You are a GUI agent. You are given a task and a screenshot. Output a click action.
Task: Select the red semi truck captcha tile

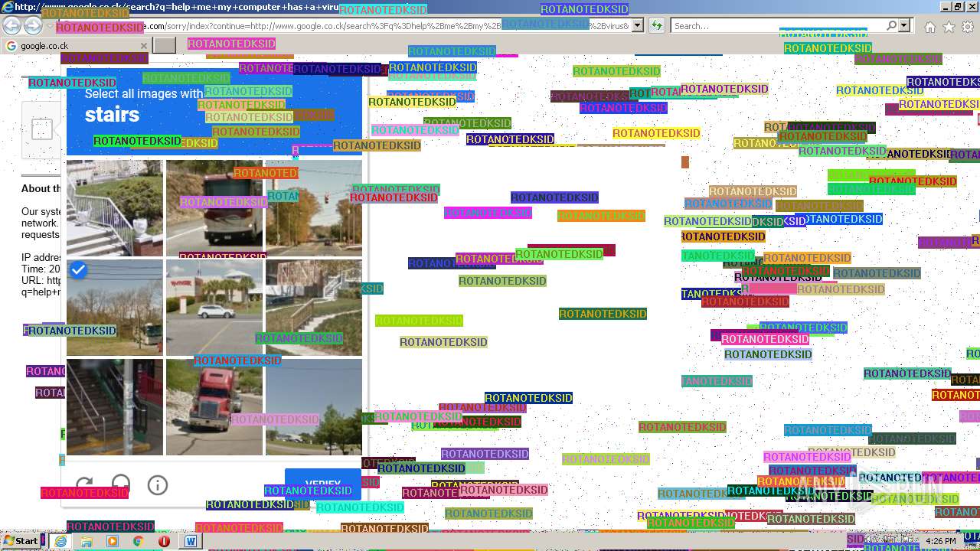coord(214,407)
